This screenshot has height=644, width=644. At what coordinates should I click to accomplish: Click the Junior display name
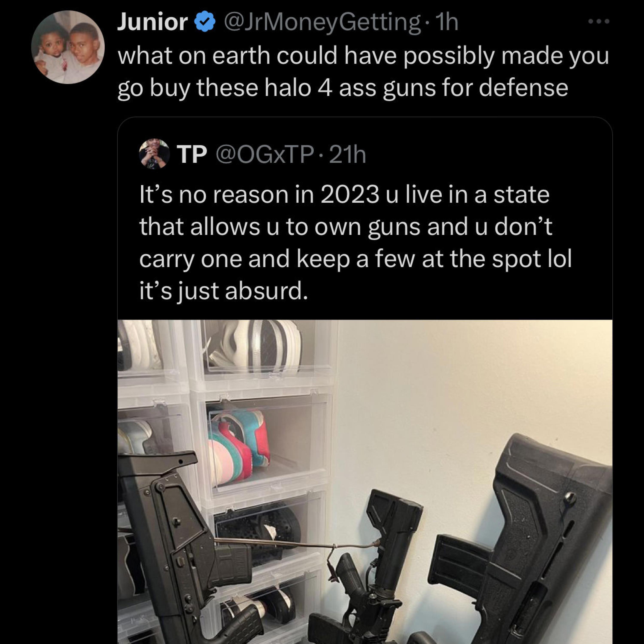[153, 22]
